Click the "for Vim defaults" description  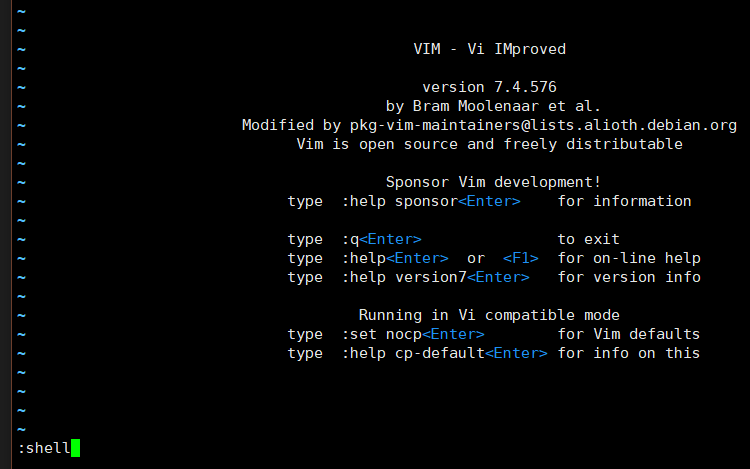pyautogui.click(x=629, y=334)
